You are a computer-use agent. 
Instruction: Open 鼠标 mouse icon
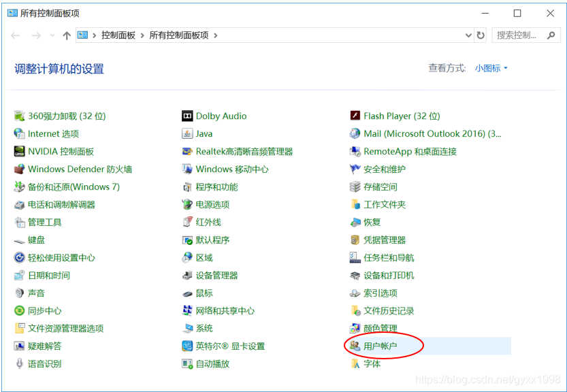click(x=187, y=293)
